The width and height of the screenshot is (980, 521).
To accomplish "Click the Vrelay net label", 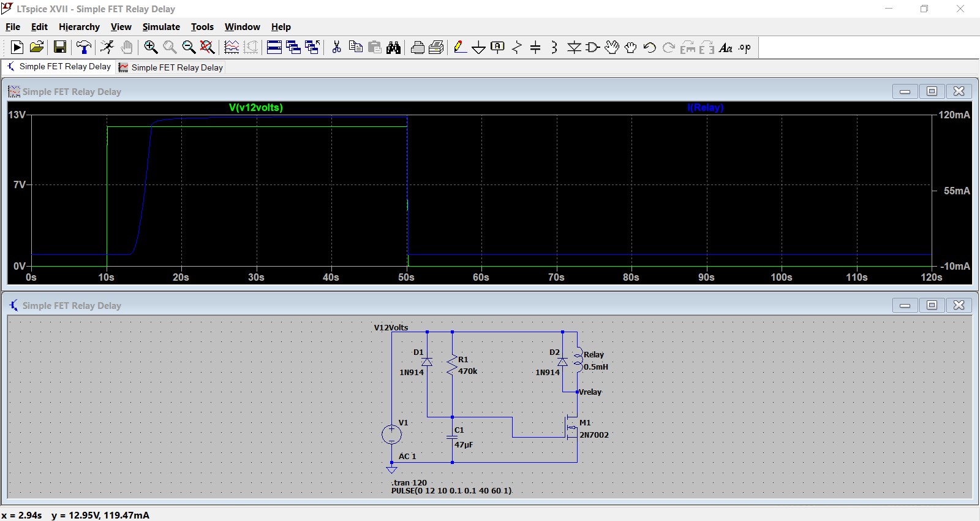I will (590, 392).
